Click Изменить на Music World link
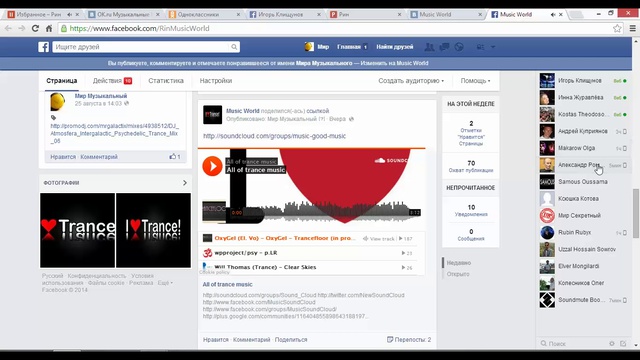Viewport: 640px width, 360px height. point(394,63)
